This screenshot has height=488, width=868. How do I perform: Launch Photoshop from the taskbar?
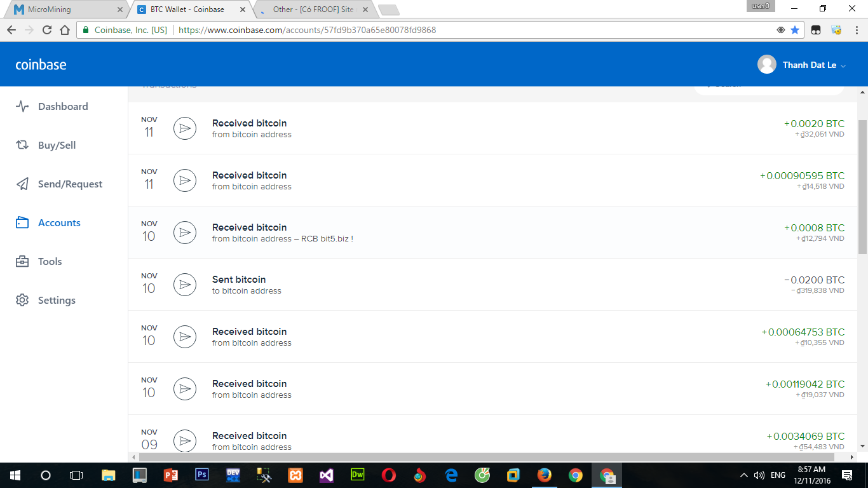coord(202,475)
